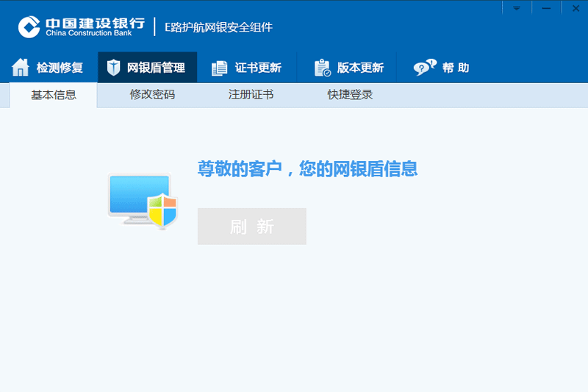Minimize the window
The width and height of the screenshot is (588, 392).
click(546, 8)
